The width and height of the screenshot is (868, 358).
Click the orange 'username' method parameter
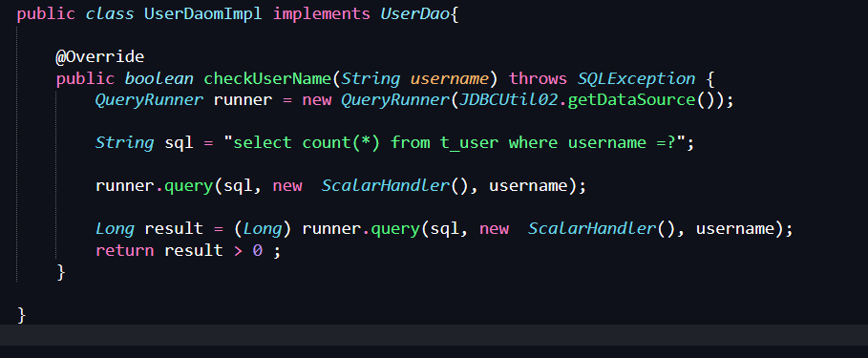tap(450, 78)
